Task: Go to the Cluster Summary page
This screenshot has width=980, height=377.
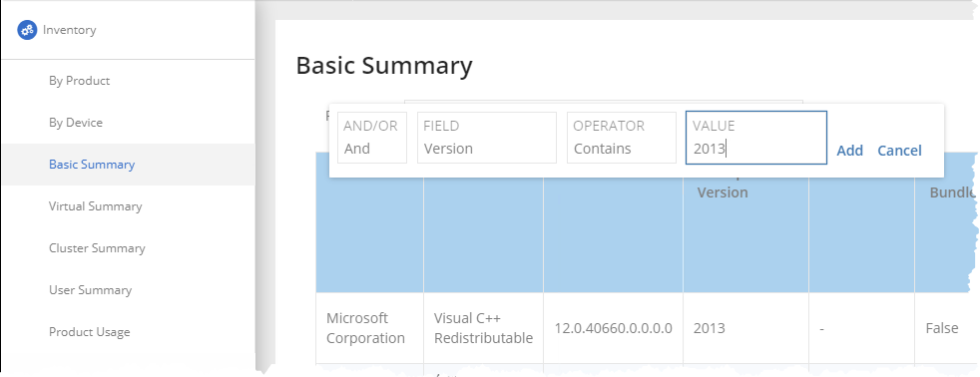Action: [x=97, y=248]
